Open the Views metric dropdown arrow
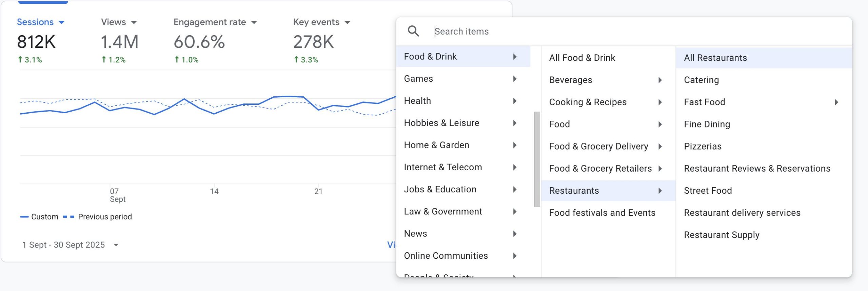 click(x=134, y=22)
